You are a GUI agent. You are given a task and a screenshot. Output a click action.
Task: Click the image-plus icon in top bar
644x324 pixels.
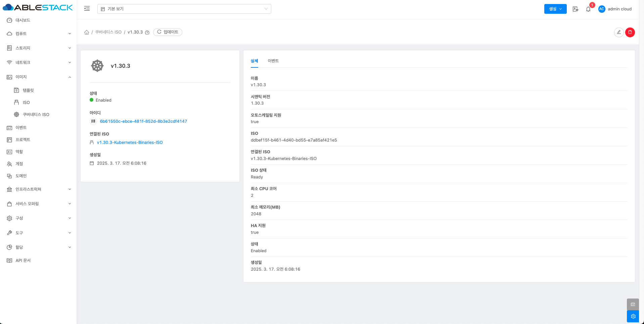tap(576, 9)
